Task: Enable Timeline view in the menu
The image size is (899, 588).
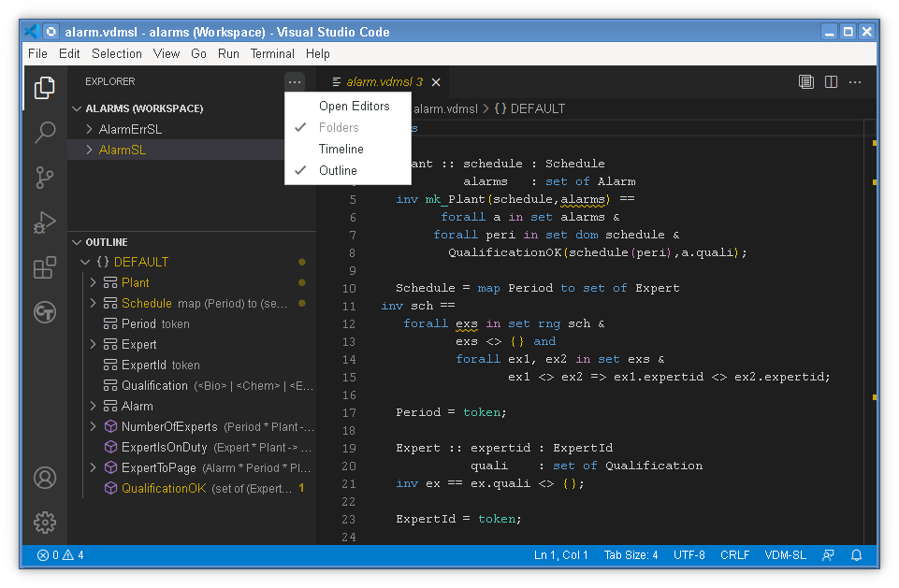Action: point(341,149)
